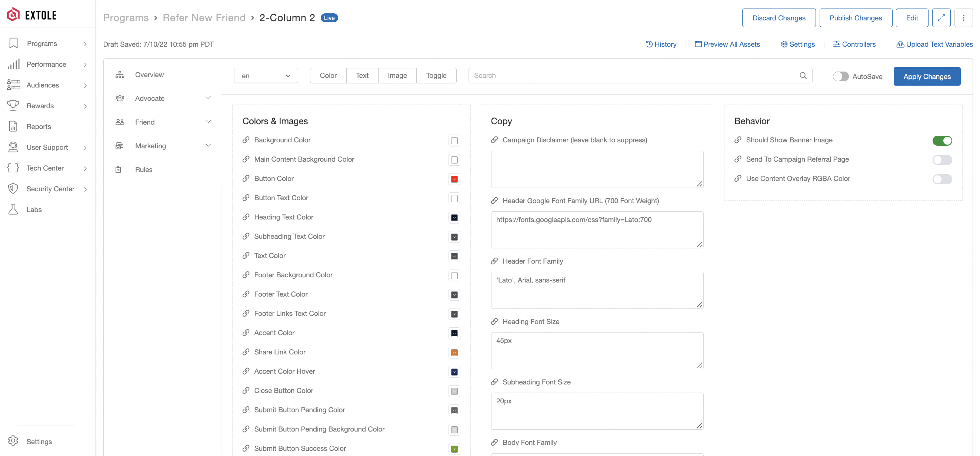Image resolution: width=980 pixels, height=456 pixels.
Task: Click the Programs bookmark icon
Action: click(13, 43)
